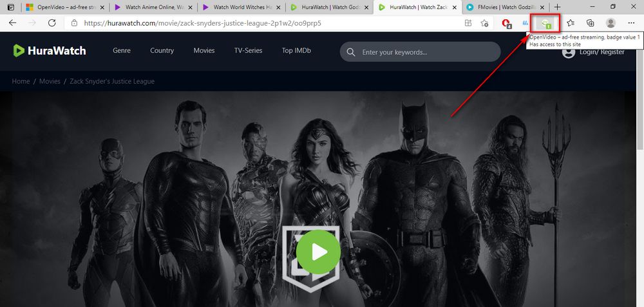The height and width of the screenshot is (307, 644).
Task: Close the active Zack Snyder tab
Action: pos(454,7)
